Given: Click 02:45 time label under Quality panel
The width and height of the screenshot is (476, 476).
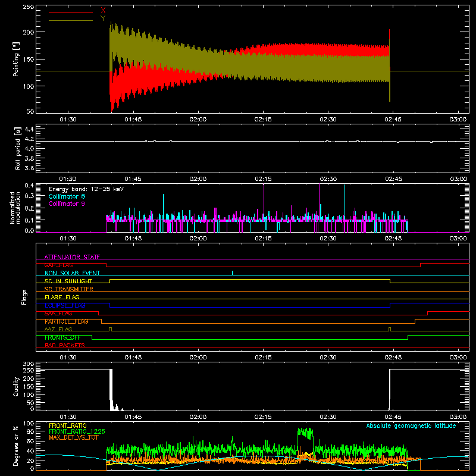Looking at the screenshot, I should coord(393,417).
